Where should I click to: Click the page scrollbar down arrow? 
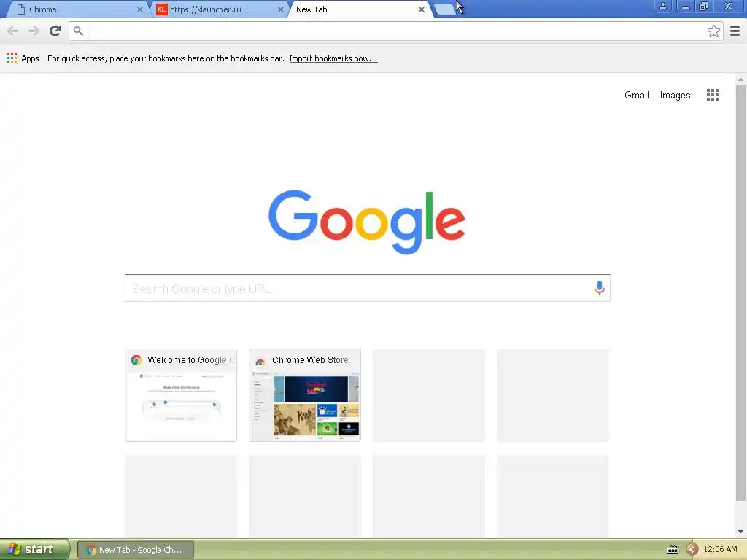coord(740,532)
